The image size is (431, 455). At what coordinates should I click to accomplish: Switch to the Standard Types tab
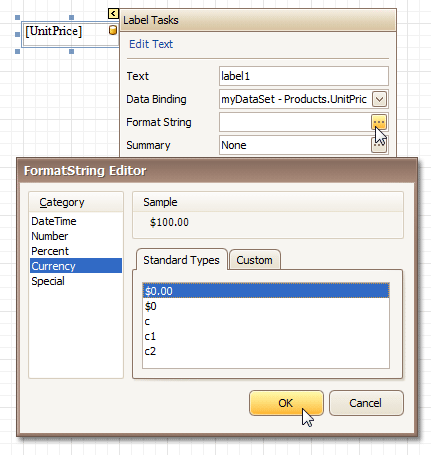tap(181, 260)
